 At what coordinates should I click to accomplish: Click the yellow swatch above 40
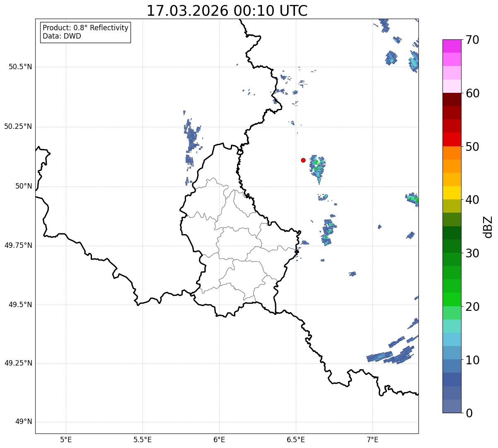point(452,193)
